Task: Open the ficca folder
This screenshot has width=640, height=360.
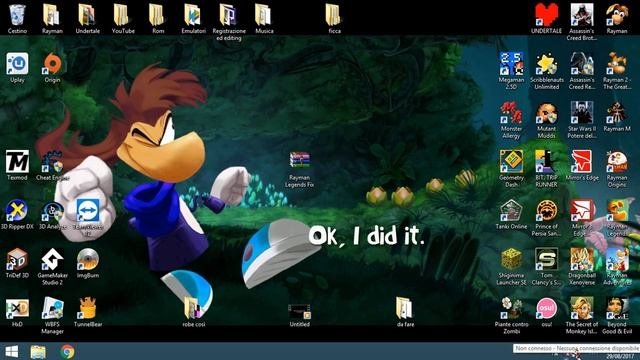Action: [x=334, y=15]
